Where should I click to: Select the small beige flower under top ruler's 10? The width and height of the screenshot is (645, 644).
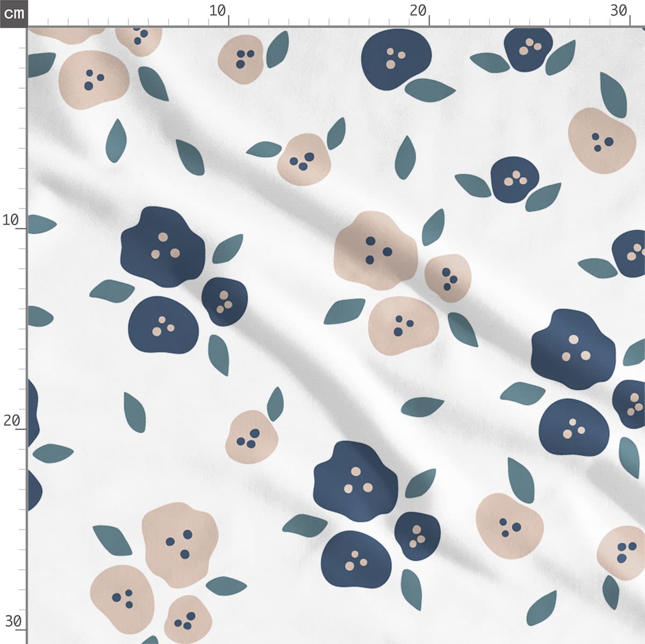pyautogui.click(x=242, y=59)
